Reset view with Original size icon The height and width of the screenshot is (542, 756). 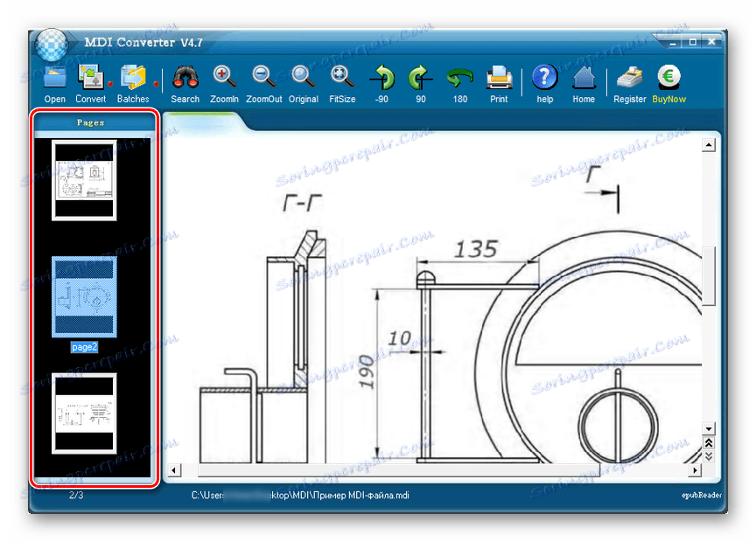(x=304, y=78)
